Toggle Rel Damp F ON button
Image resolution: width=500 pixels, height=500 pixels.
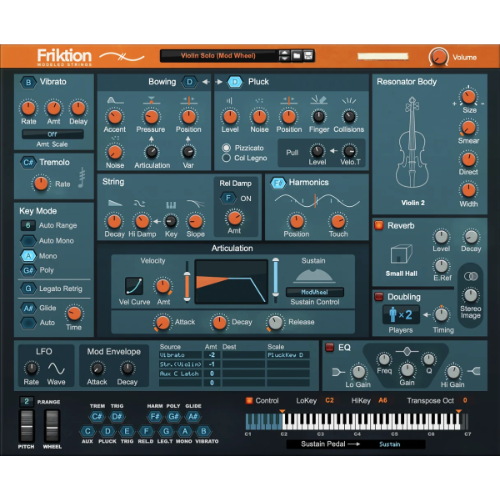coord(228,198)
